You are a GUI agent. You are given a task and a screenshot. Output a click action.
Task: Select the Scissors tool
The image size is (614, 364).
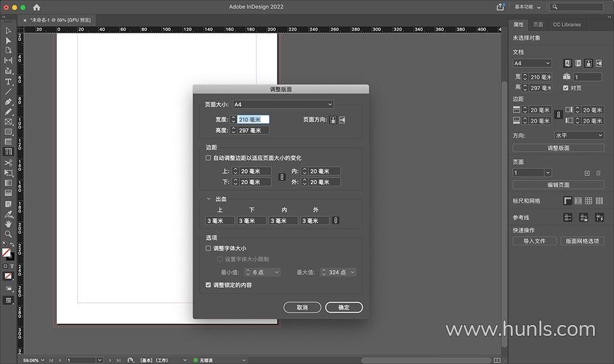click(8, 162)
